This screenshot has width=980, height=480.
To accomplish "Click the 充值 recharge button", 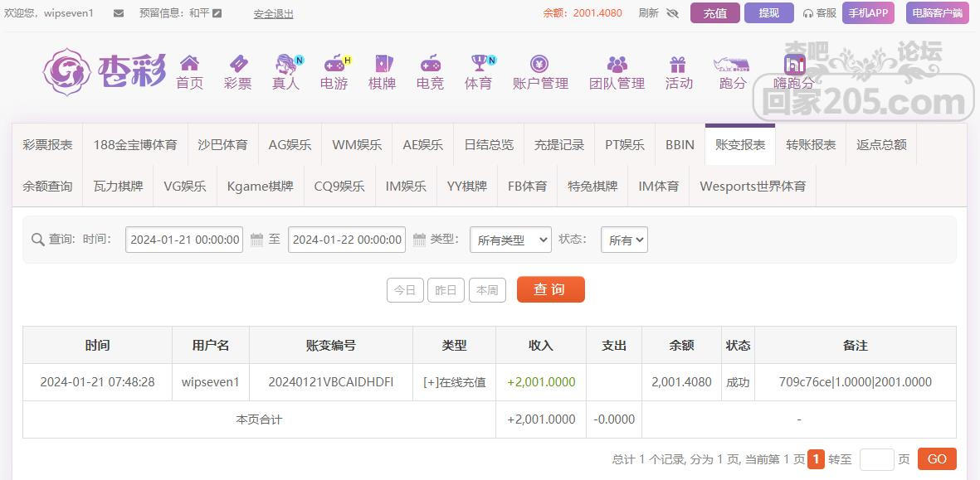I will pyautogui.click(x=714, y=13).
